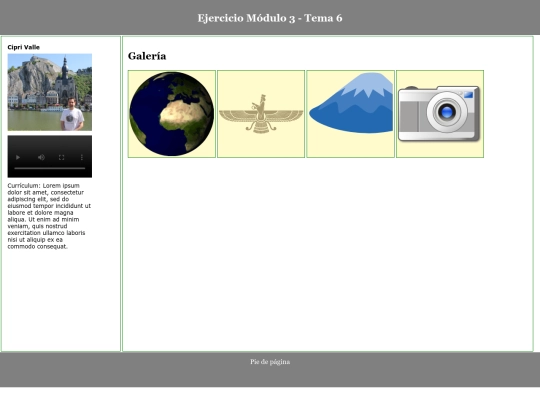Click the 'Pie de página' footer text
Screen dimensions: 540x405
pos(270,362)
